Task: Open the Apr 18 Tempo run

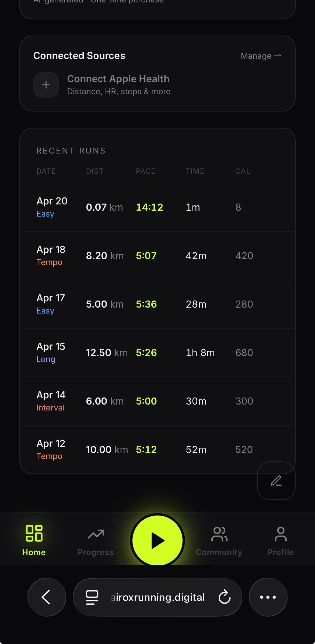Action: [157, 256]
